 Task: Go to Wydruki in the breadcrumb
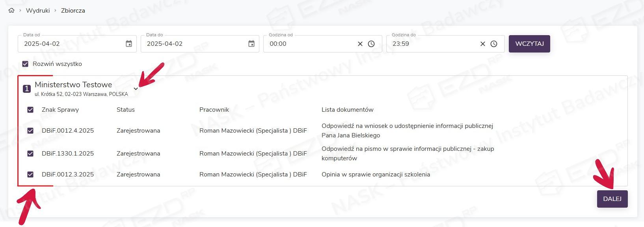(x=38, y=11)
